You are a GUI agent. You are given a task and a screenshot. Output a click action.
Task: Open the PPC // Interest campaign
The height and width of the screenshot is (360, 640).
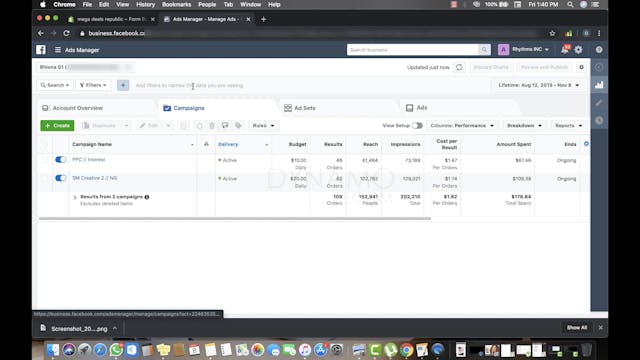pyautogui.click(x=89, y=160)
